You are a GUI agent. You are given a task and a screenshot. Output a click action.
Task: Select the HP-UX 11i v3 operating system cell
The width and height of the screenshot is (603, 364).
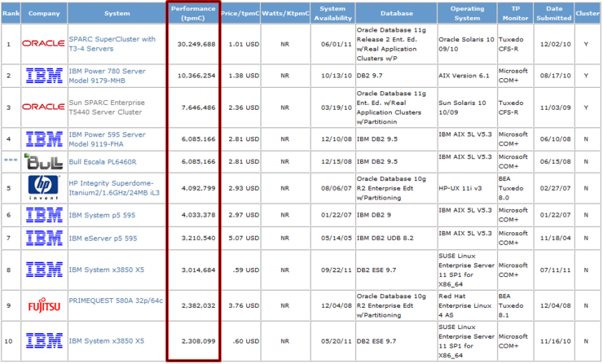click(460, 188)
